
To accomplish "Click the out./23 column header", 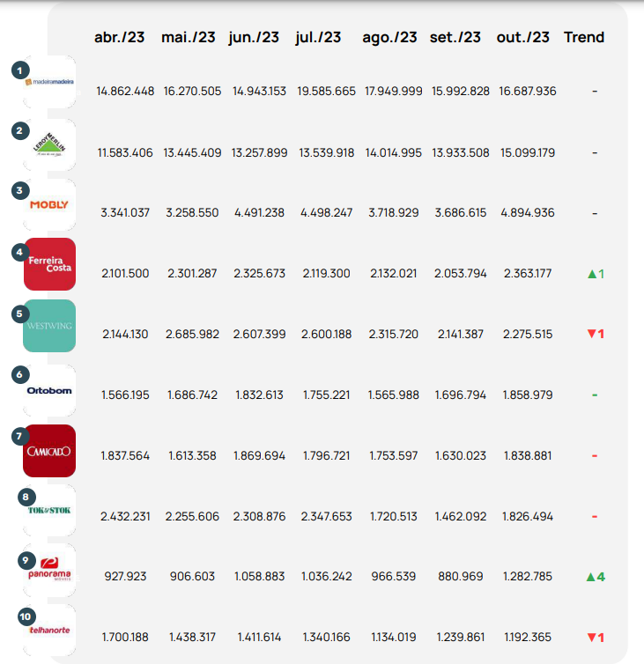I will click(x=522, y=37).
